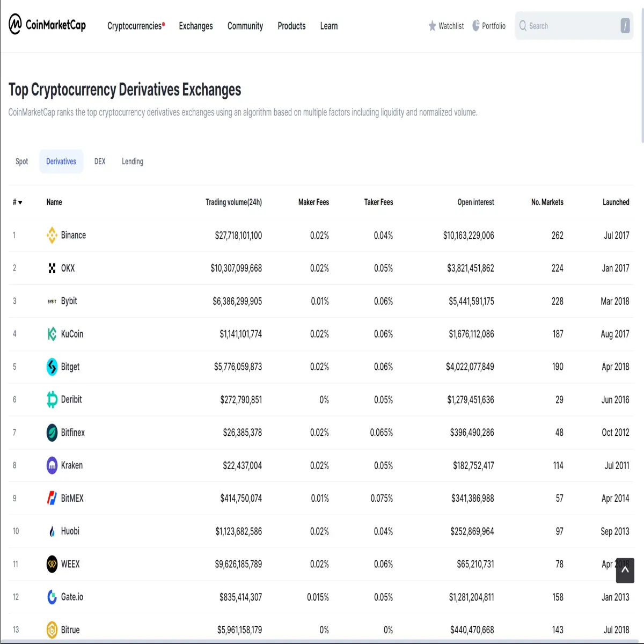Switch to the Spot tab
Screen dimensions: 644x644
tap(22, 162)
